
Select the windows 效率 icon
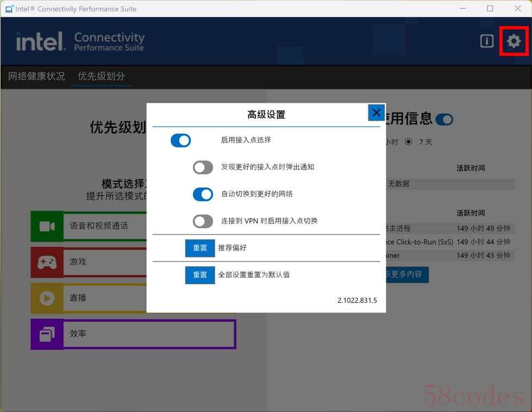pyautogui.click(x=47, y=334)
